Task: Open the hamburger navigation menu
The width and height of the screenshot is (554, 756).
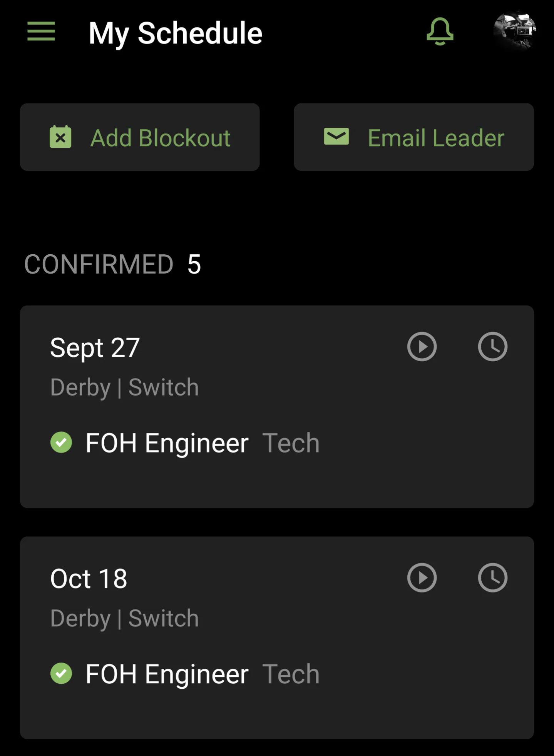Action: coord(41,31)
